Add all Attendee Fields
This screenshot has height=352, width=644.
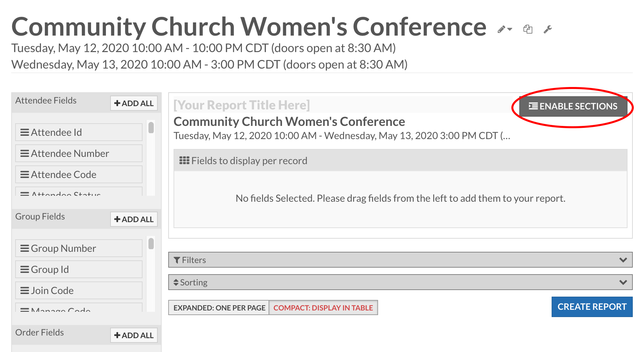134,103
